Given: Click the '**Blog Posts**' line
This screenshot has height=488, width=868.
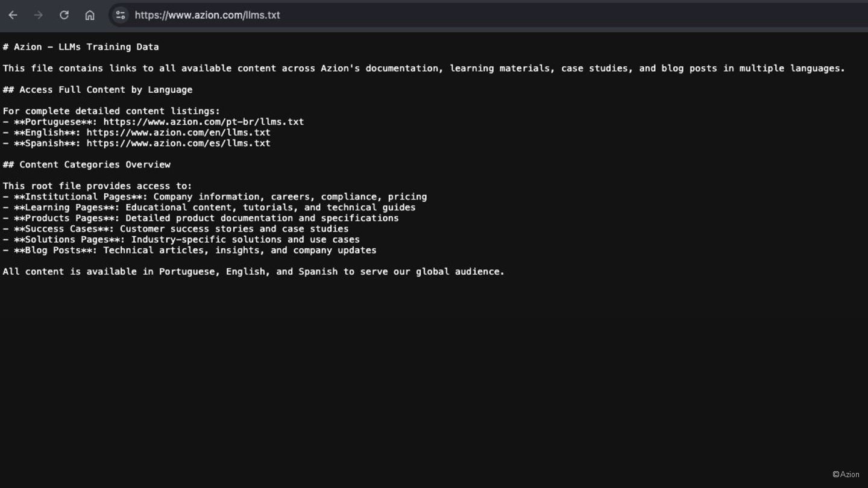Looking at the screenshot, I should (x=190, y=251).
